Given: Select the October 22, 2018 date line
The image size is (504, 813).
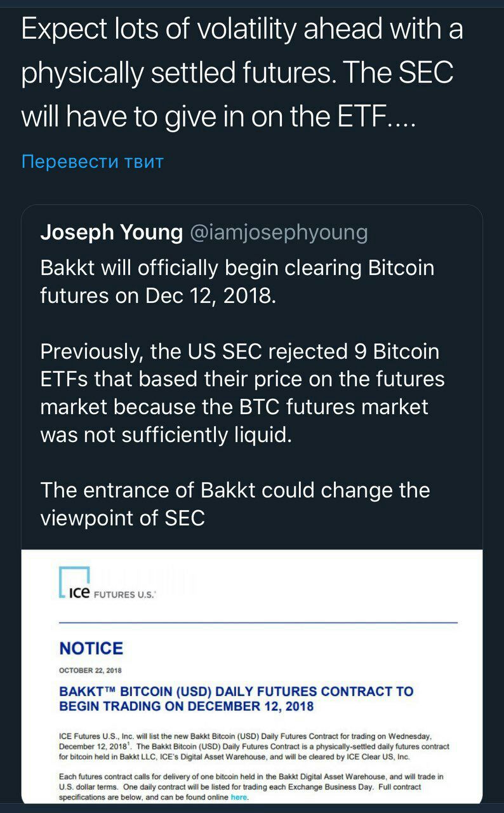Looking at the screenshot, I should coord(90,670).
